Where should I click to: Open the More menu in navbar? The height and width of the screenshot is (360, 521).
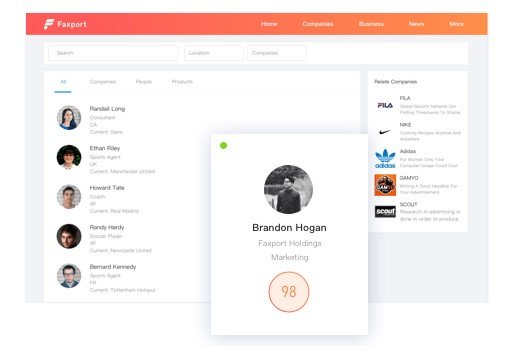click(456, 24)
